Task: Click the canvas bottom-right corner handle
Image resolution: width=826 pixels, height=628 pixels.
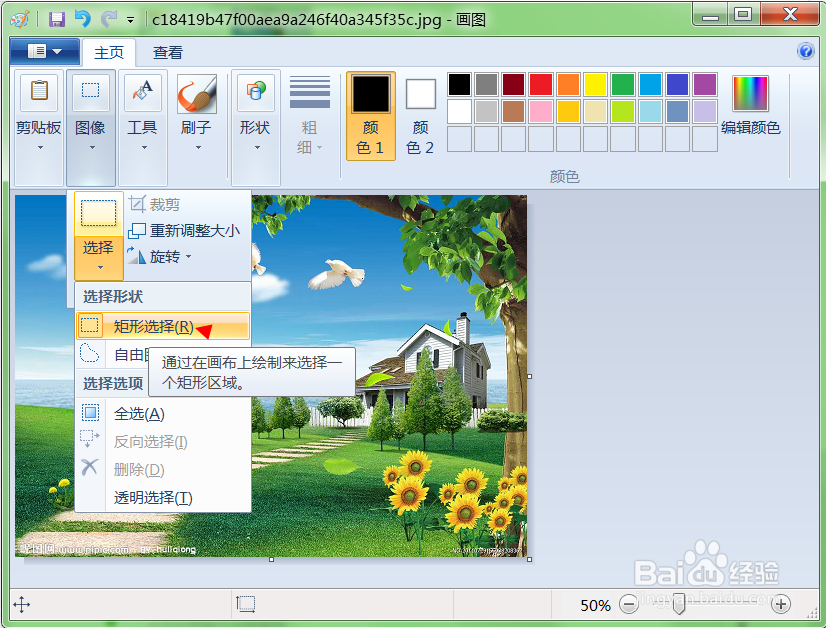Action: coord(529,560)
